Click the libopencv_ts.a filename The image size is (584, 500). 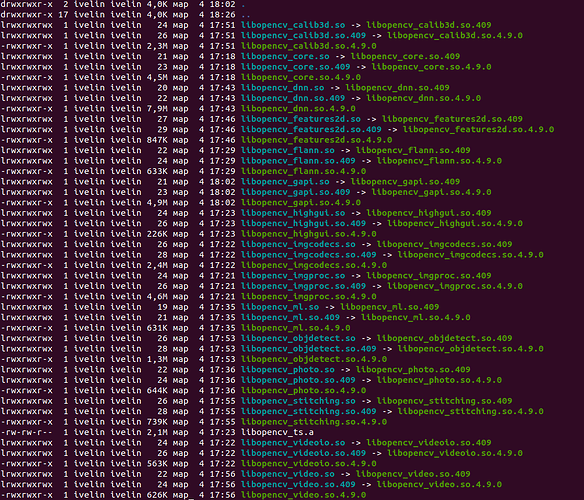[277, 433]
